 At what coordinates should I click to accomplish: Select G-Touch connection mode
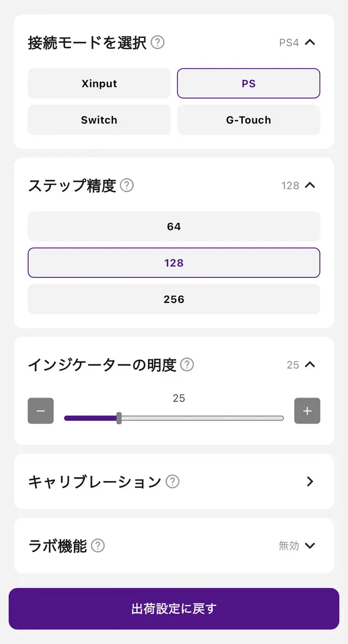248,120
